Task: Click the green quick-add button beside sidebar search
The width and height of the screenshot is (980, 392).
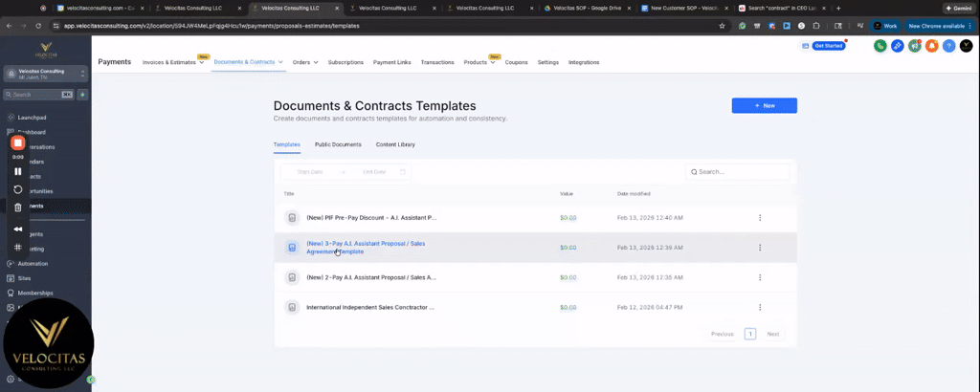Action: (82, 95)
